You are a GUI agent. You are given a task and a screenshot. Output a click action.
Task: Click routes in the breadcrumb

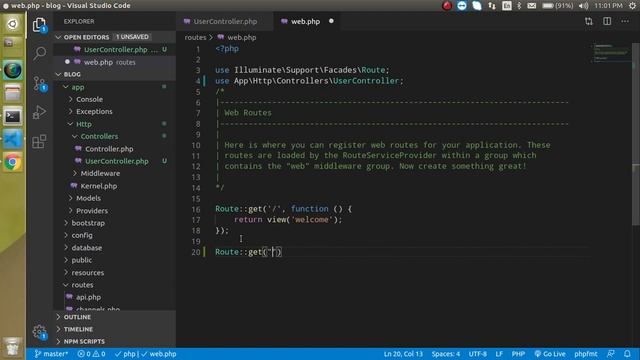[x=195, y=37]
